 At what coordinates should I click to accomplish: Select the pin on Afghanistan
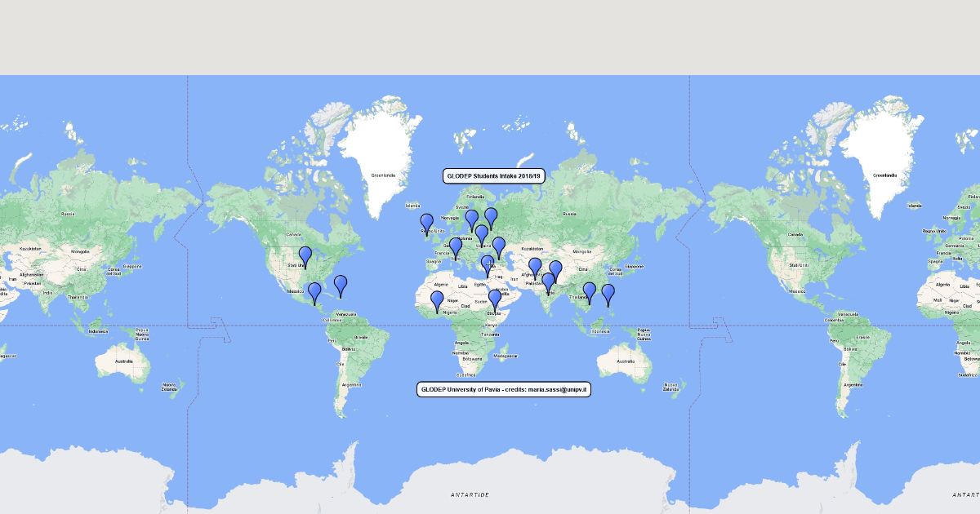tap(535, 267)
